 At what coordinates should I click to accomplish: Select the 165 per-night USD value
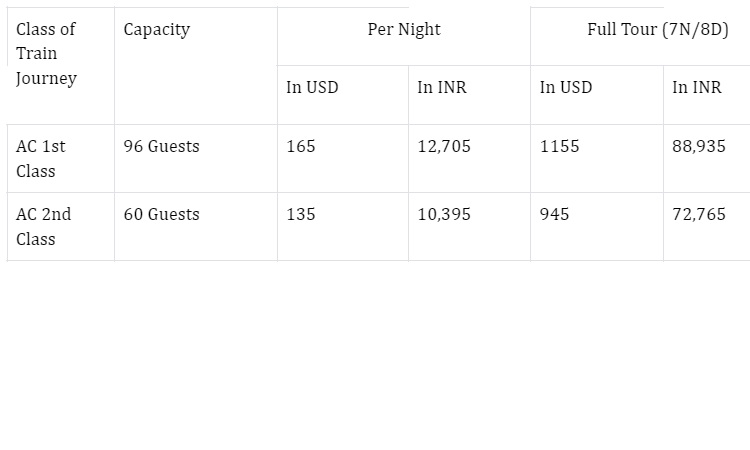(301, 146)
